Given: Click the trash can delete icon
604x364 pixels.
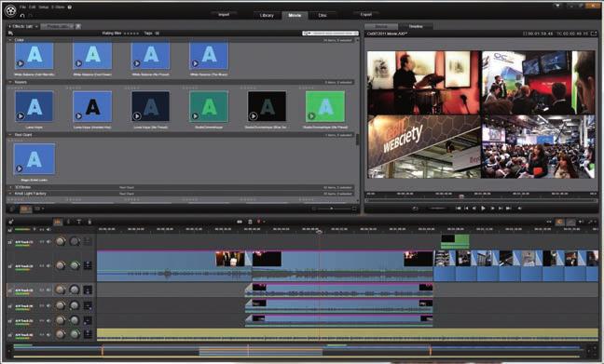Looking at the screenshot, I should point(250,222).
